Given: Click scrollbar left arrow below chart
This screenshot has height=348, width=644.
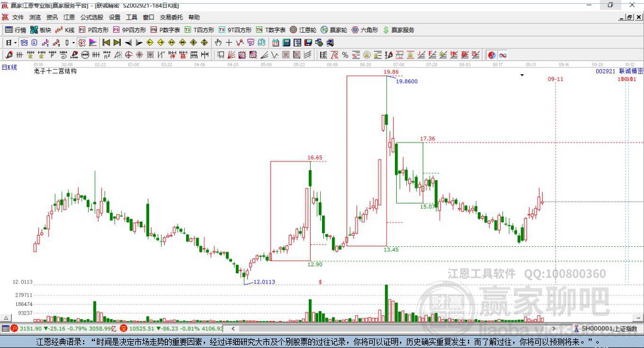Looking at the screenshot, I should click(x=233, y=329).
